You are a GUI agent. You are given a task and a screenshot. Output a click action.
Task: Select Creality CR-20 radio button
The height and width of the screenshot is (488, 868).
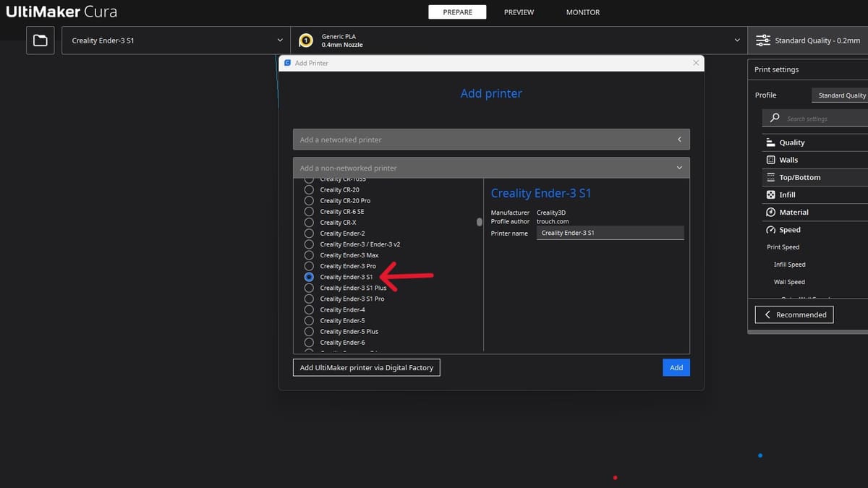(309, 189)
